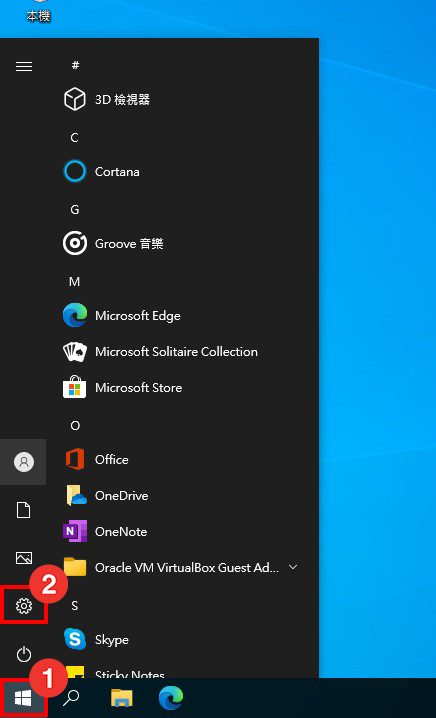Click the O letter header

(x=75, y=425)
